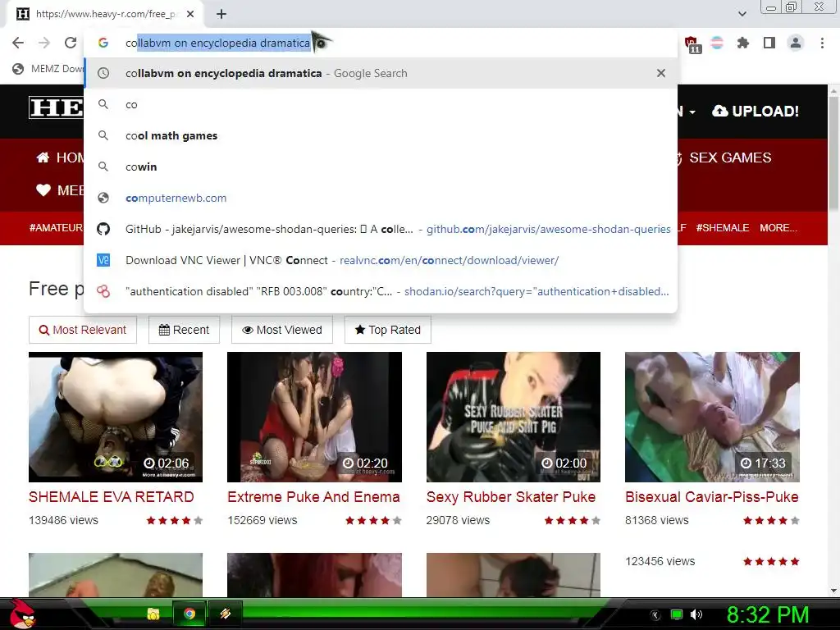Show hidden tray icons arrow

pyautogui.click(x=655, y=615)
